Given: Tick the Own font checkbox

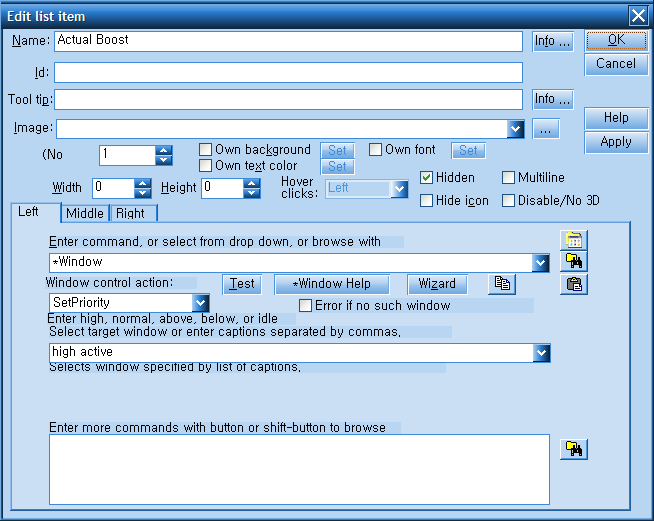Looking at the screenshot, I should 375,149.
